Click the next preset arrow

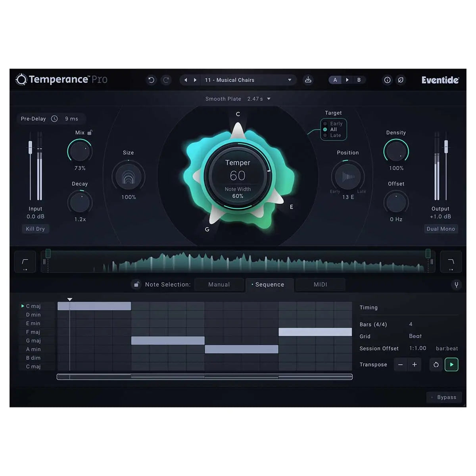(x=196, y=80)
